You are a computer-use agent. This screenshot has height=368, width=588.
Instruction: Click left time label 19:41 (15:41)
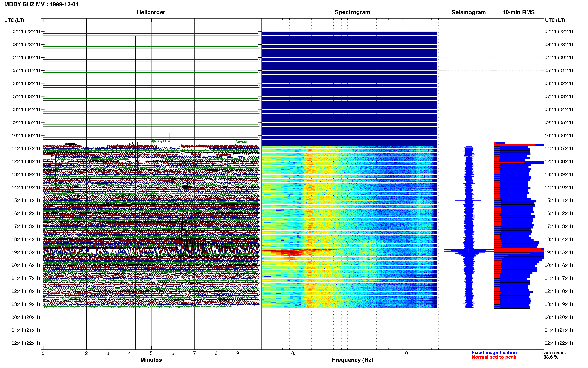pos(26,252)
